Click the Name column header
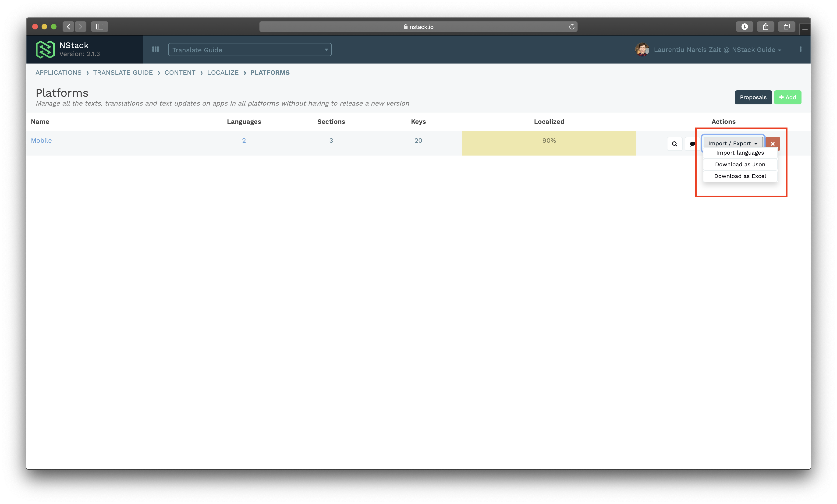Image resolution: width=837 pixels, height=504 pixels. point(40,121)
